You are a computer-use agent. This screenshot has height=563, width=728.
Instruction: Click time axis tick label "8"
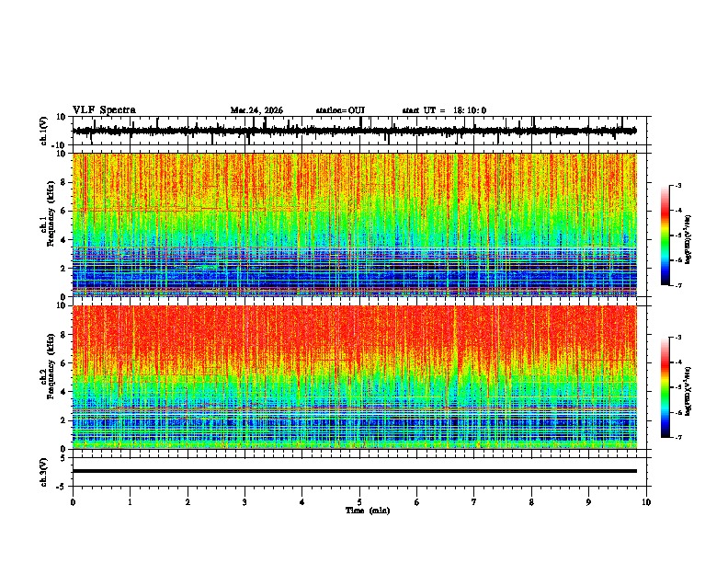point(531,502)
